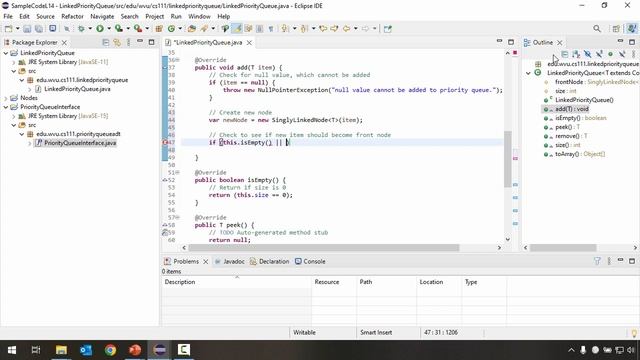Click Outline horizontal scrollbar thumb

click(x=563, y=247)
